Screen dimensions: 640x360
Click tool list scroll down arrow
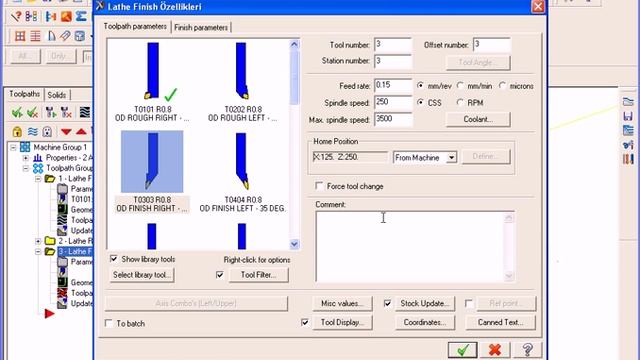pyautogui.click(x=294, y=244)
